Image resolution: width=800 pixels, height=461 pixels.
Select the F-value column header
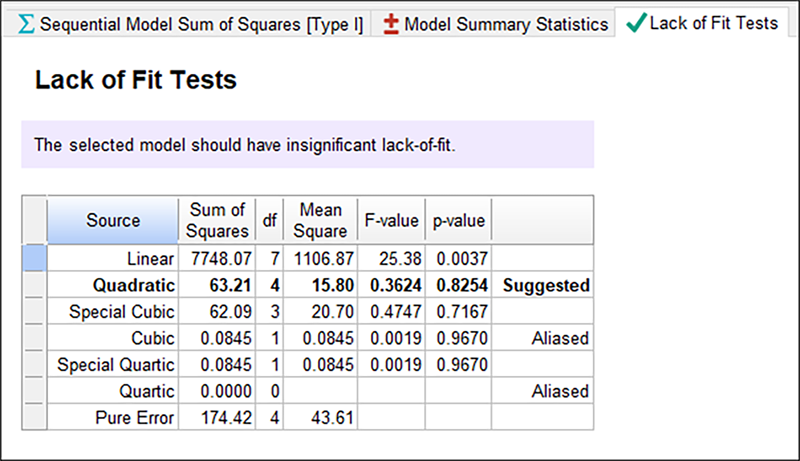click(392, 220)
